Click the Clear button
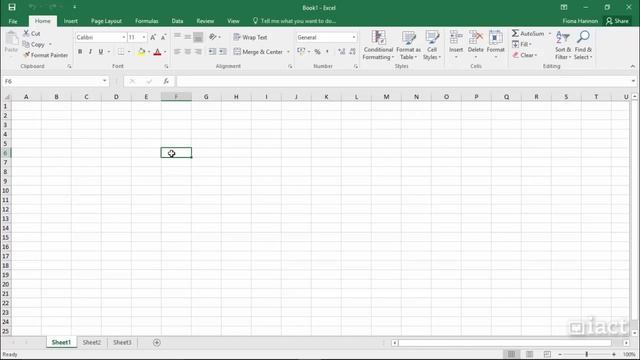This screenshot has height=360, width=640. (525, 55)
